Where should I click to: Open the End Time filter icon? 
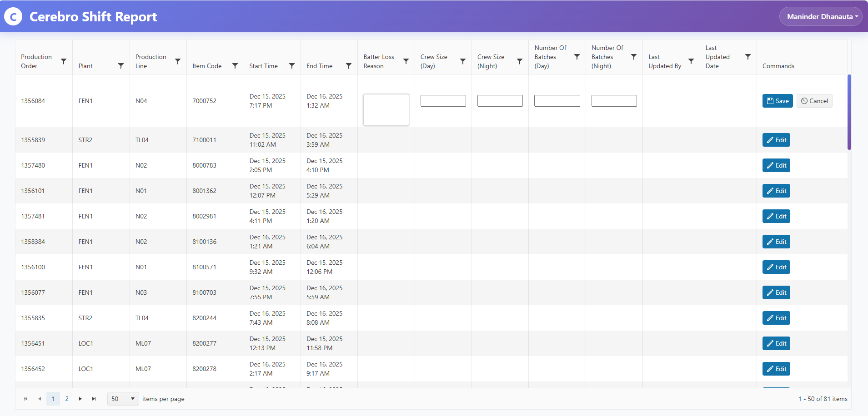pyautogui.click(x=349, y=66)
